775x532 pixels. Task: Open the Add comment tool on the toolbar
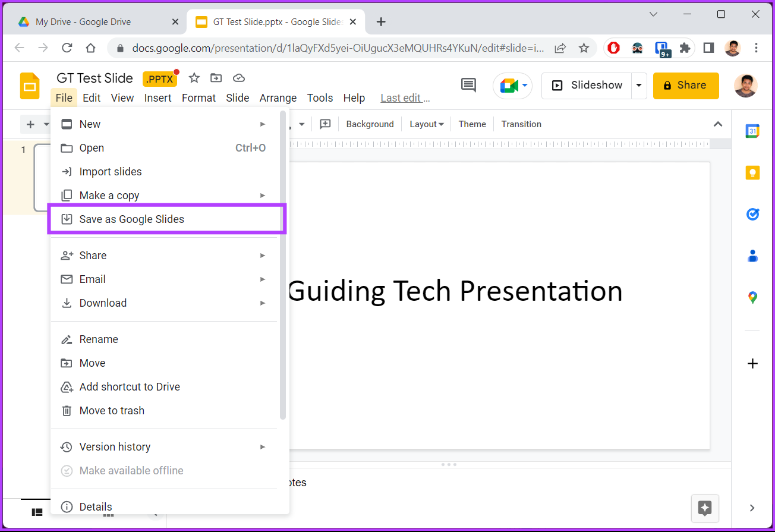pos(325,124)
